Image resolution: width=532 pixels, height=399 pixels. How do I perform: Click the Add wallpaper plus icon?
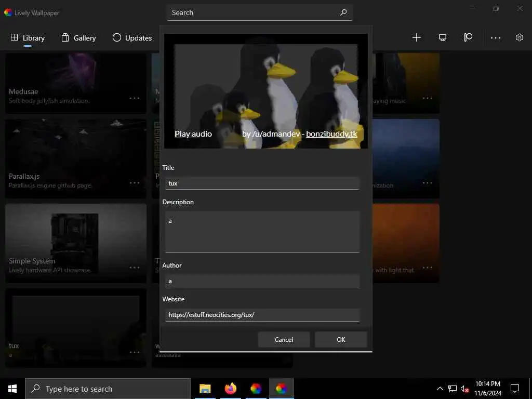[416, 37]
